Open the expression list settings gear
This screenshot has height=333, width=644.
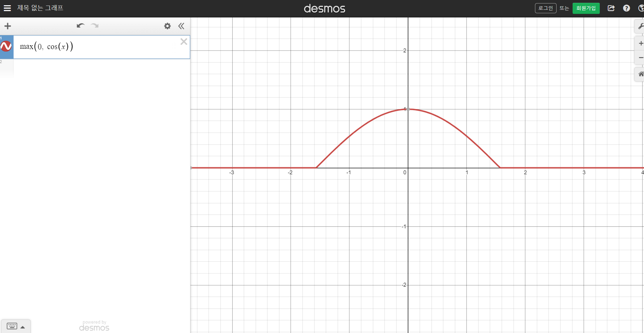tap(168, 26)
